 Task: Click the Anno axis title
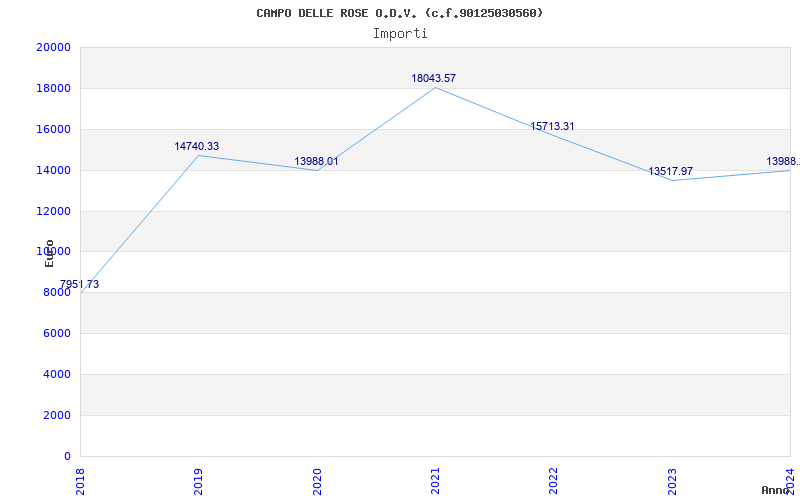coord(776,490)
